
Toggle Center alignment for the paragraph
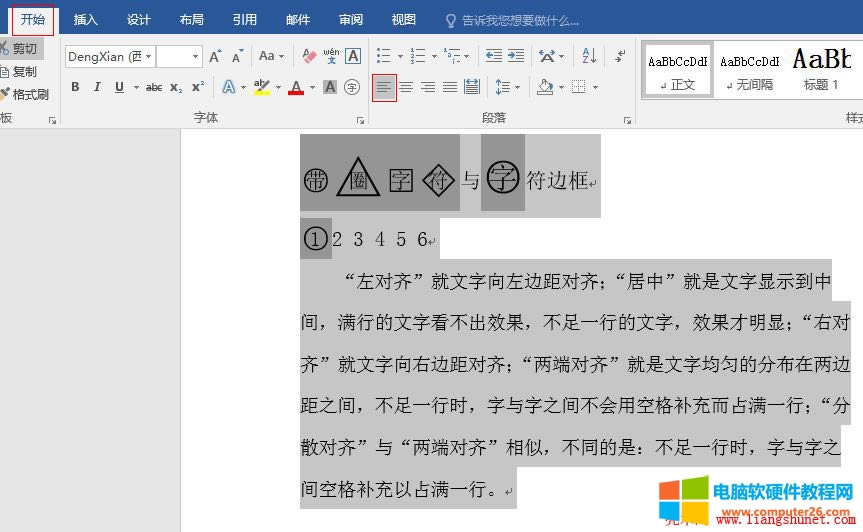point(406,88)
